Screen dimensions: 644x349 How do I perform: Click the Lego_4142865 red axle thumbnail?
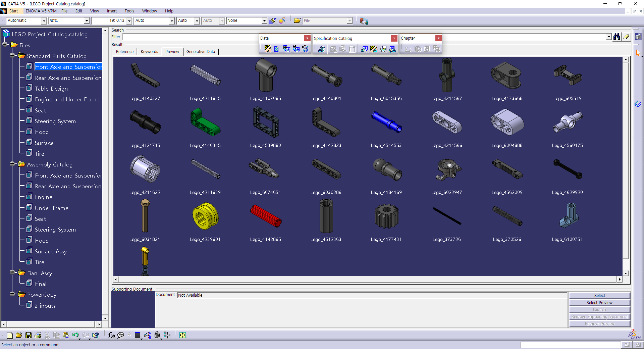[x=266, y=216]
